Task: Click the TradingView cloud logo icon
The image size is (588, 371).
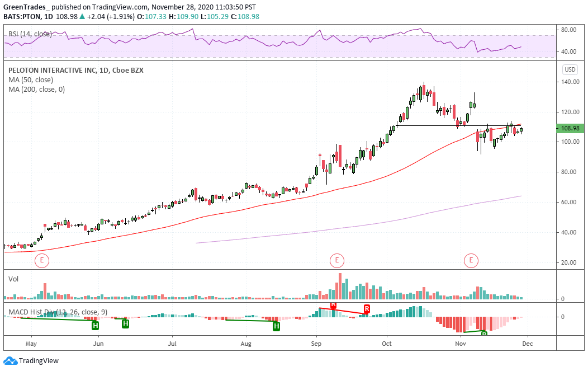Action: coord(11,361)
